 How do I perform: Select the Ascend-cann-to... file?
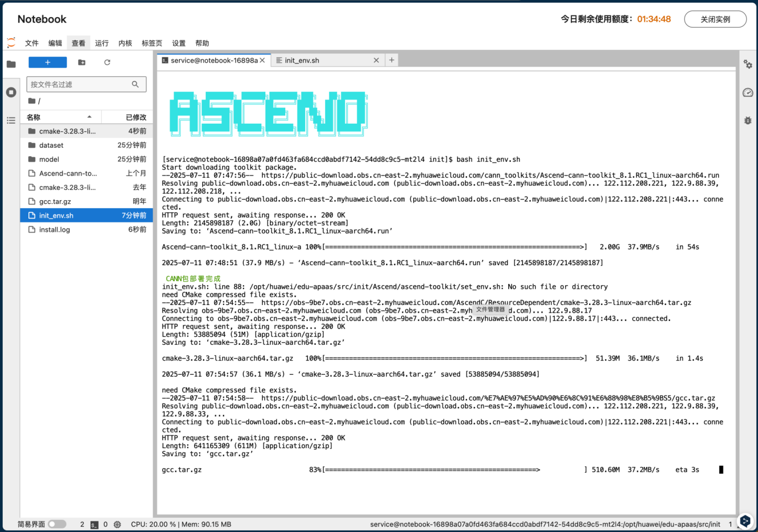pos(87,173)
